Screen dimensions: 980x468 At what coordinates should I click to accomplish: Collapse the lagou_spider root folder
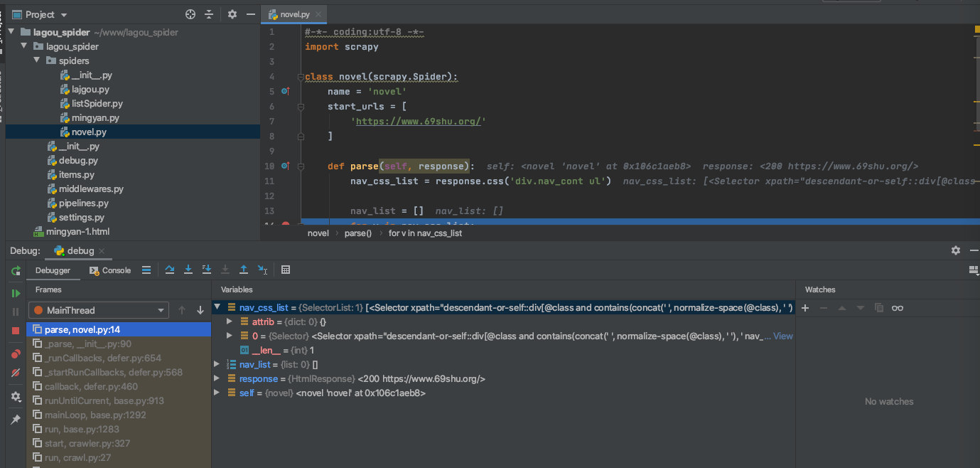(x=12, y=32)
